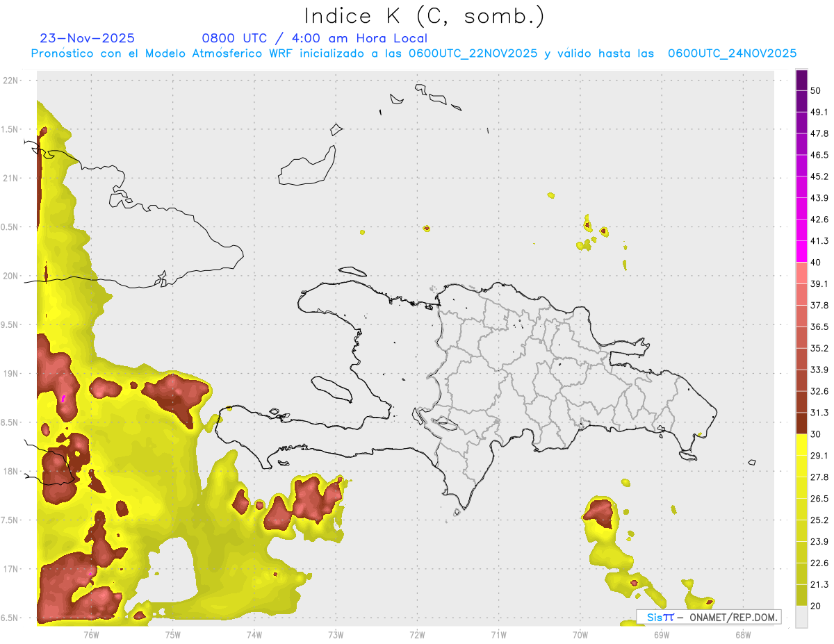Click the "72W" longitude axis label
834x644 pixels.
pyautogui.click(x=417, y=634)
